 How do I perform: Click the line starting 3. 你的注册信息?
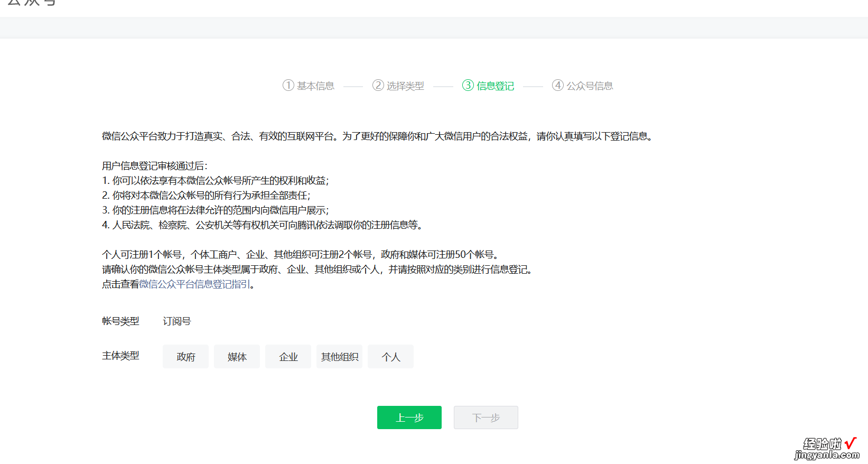(x=216, y=210)
